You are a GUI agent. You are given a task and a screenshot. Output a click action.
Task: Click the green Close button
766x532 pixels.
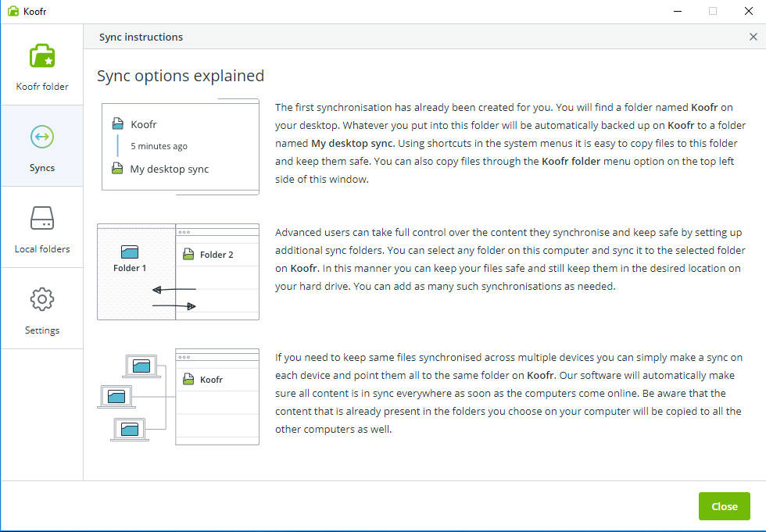(724, 506)
